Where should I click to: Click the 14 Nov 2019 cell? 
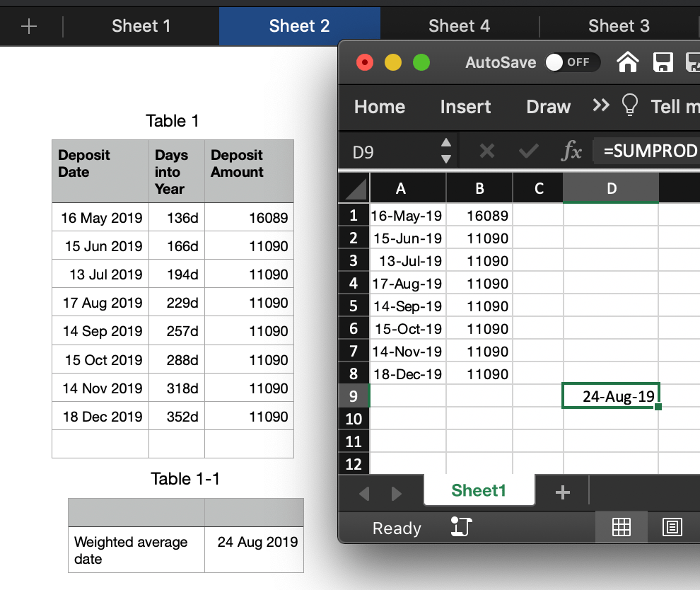click(100, 388)
